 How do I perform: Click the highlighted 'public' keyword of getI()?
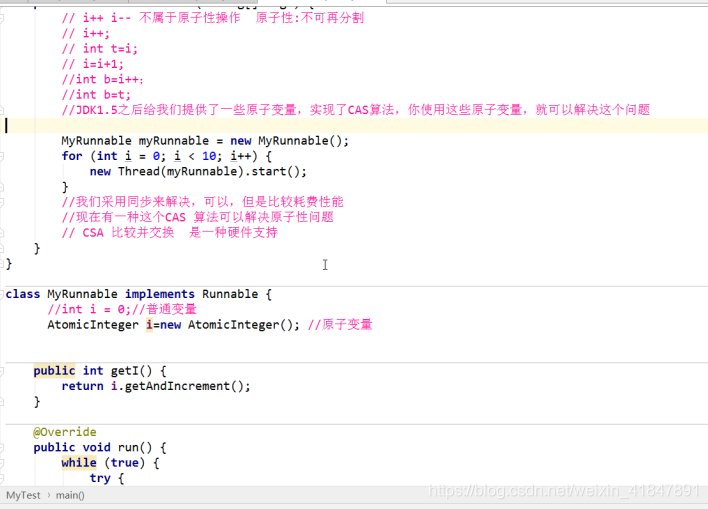pyautogui.click(x=54, y=371)
